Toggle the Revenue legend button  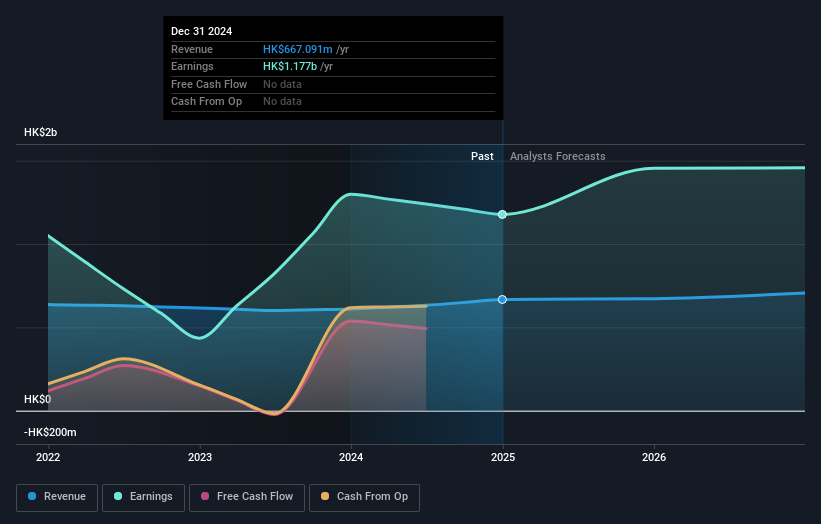57,497
